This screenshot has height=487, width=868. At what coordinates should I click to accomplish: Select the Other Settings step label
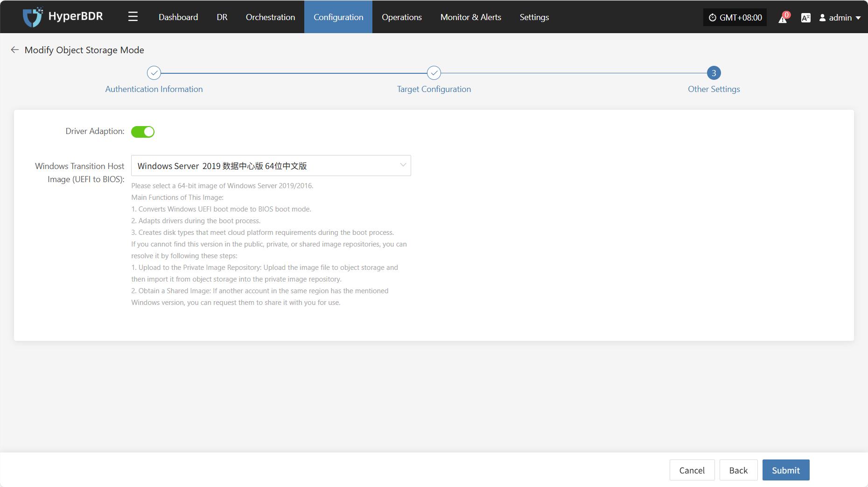click(x=714, y=89)
